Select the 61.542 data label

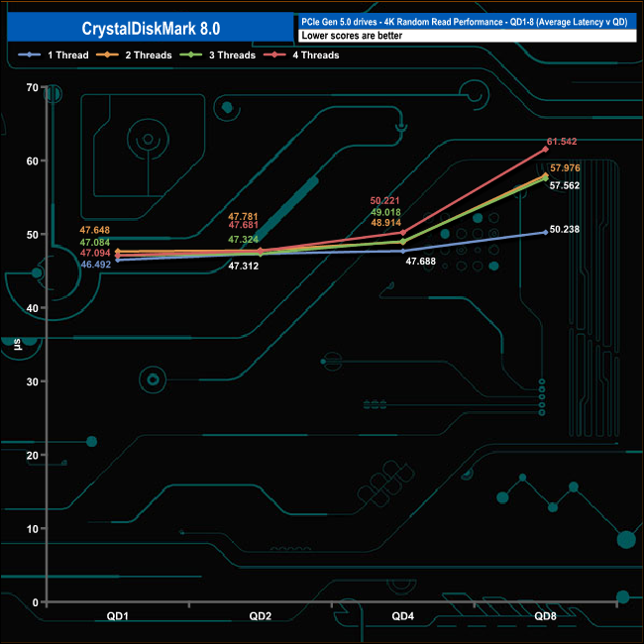[x=562, y=142]
